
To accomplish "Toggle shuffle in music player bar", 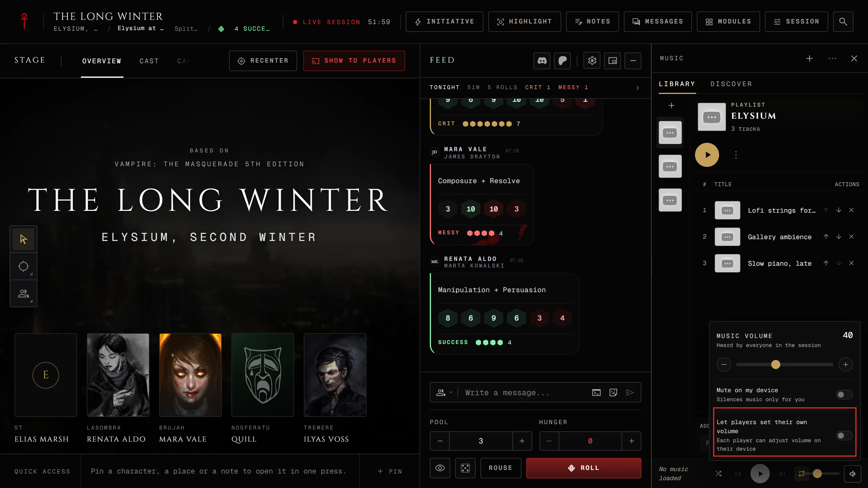I will (719, 474).
